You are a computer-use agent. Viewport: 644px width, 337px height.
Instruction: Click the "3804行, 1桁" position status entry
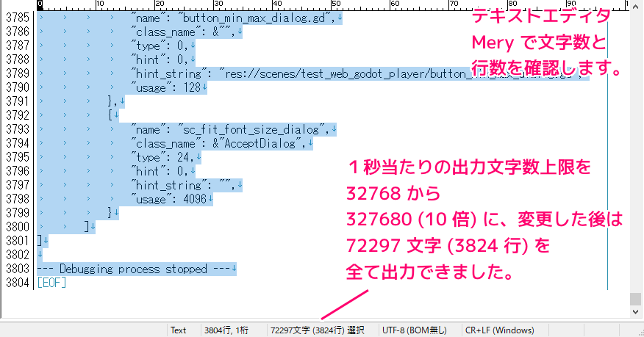coord(226,330)
